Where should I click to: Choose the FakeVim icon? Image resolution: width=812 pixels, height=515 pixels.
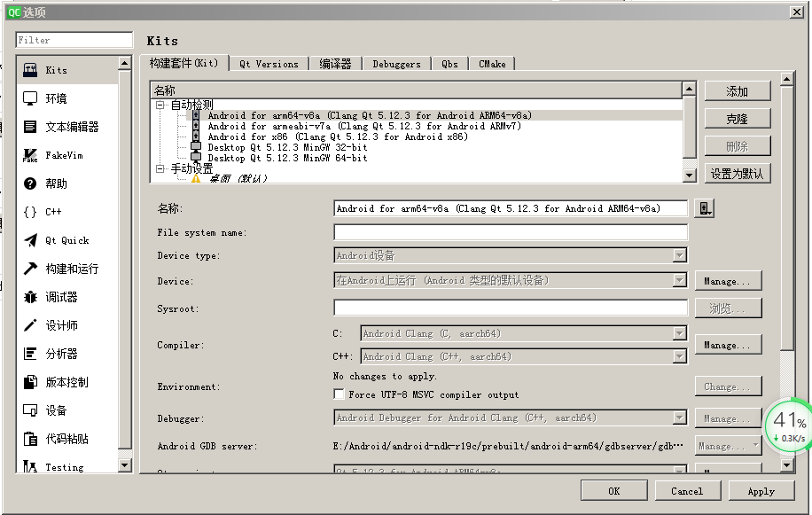click(x=30, y=155)
